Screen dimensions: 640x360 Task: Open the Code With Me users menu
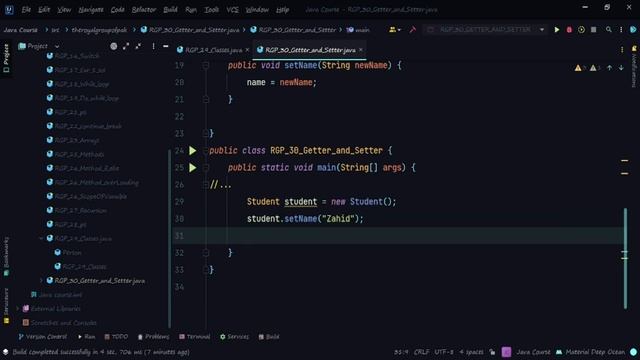pos(394,30)
